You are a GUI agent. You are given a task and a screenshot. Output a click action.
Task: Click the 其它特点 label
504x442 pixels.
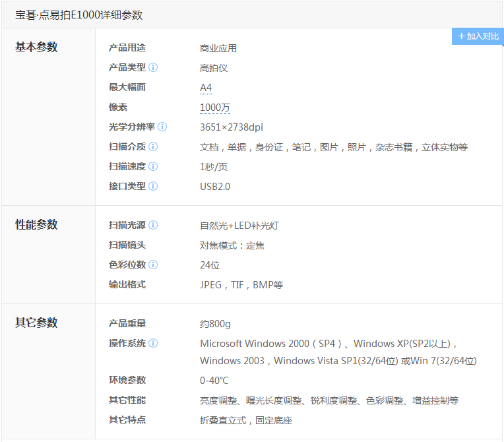127,420
